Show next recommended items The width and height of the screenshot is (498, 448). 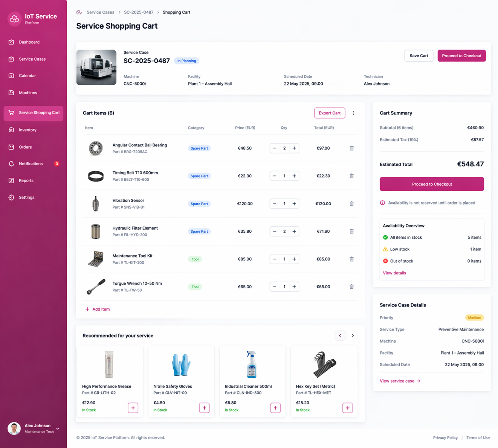353,335
